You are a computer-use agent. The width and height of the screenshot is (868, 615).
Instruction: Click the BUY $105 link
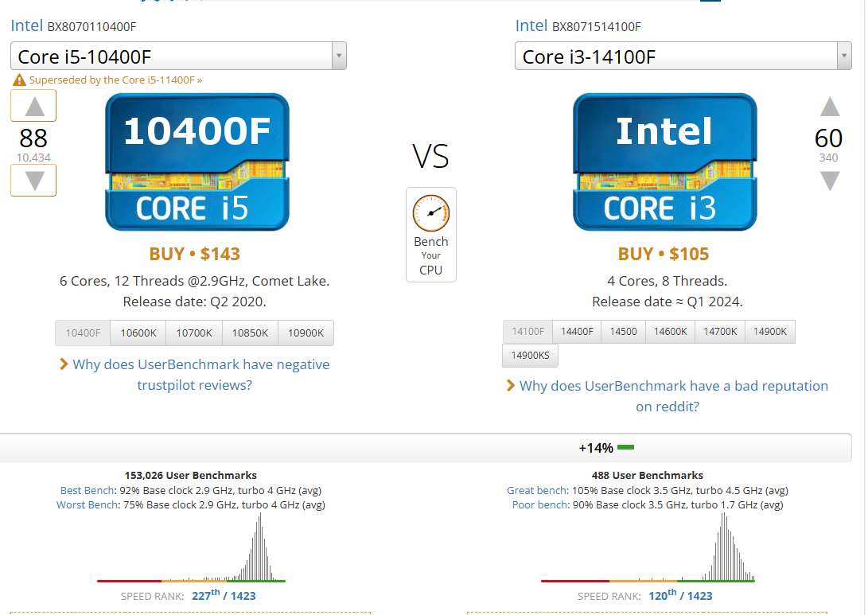click(664, 255)
